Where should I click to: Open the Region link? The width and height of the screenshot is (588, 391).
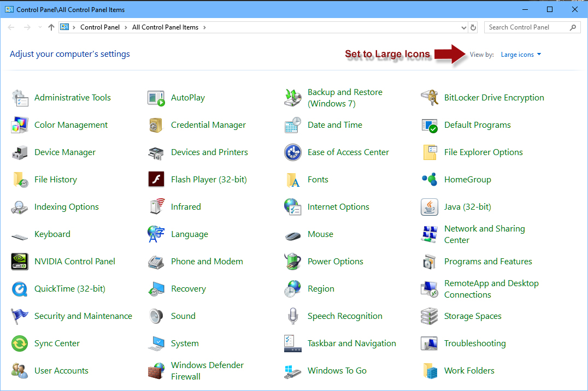(321, 289)
